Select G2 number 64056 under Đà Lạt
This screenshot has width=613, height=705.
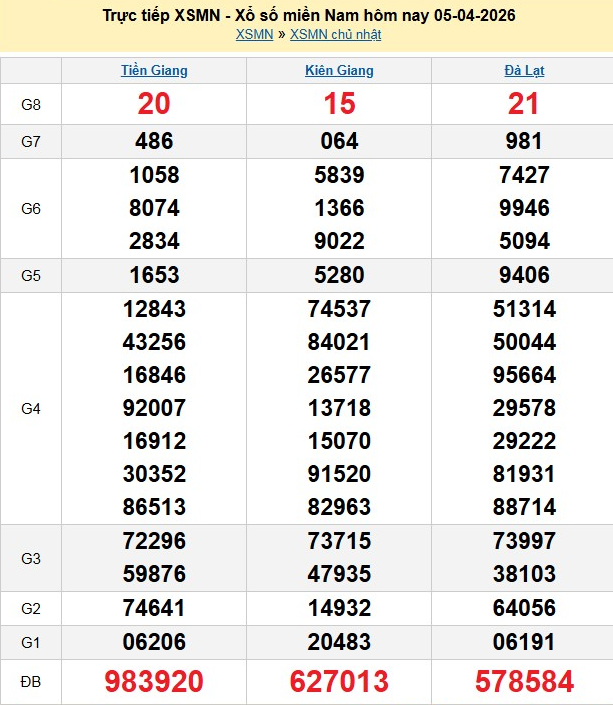pyautogui.click(x=524, y=608)
